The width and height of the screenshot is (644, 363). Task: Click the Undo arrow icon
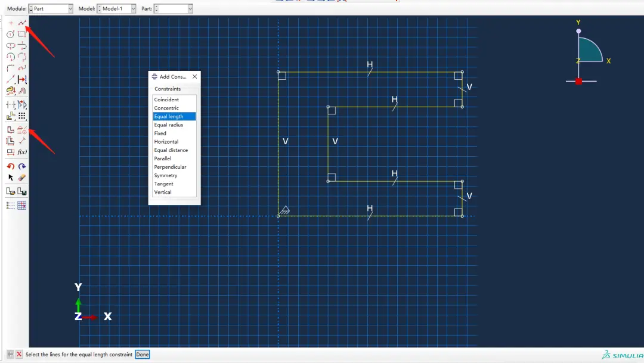pyautogui.click(x=11, y=166)
